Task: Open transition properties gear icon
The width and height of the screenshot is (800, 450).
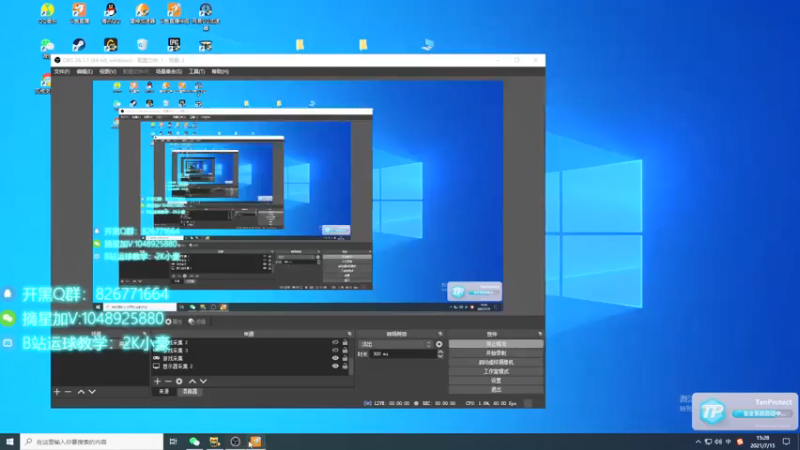Action: point(439,344)
